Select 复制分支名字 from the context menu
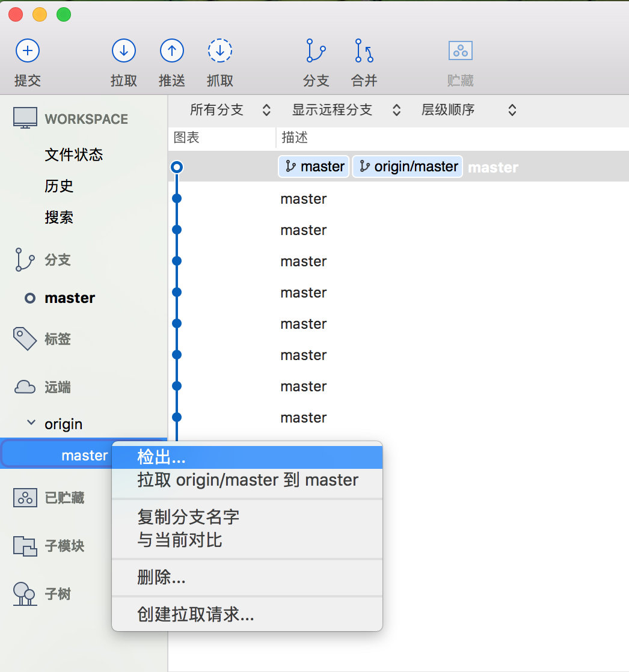 188,516
